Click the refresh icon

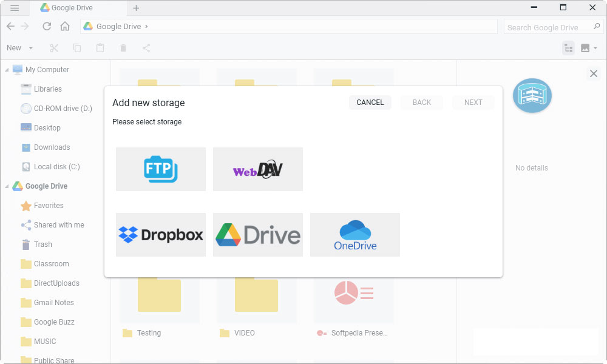click(x=47, y=26)
